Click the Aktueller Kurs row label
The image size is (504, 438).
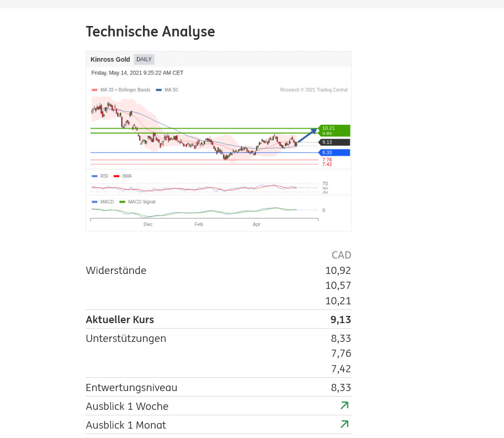[x=120, y=320]
